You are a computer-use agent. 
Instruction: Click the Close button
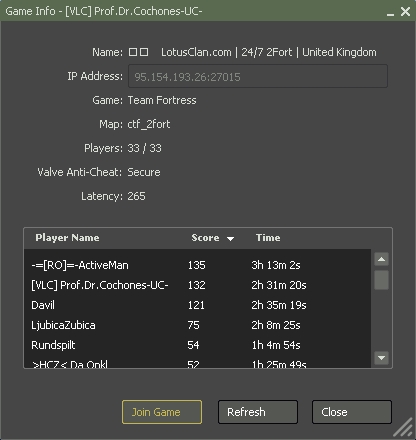coord(352,412)
